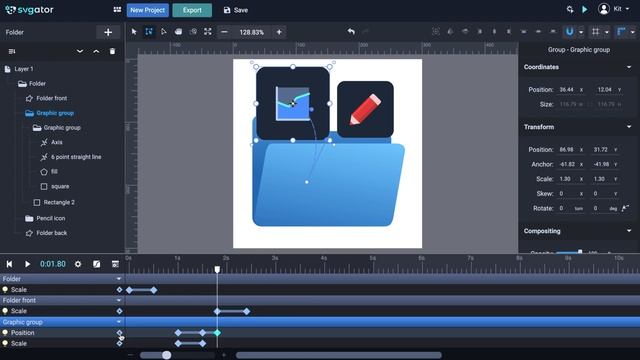Screen dimensions: 640x360
Task: Select the Rectangle 2 element
Action: [x=59, y=202]
